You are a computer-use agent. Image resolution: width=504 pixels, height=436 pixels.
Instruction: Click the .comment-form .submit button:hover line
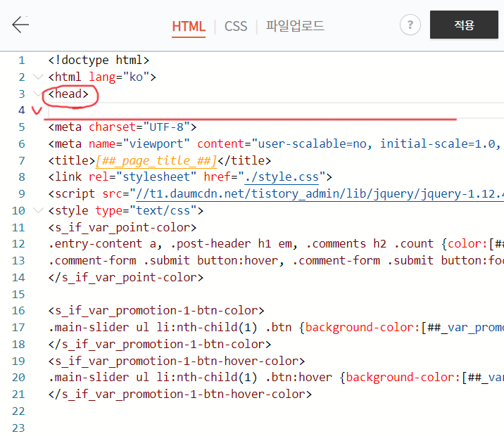point(276,261)
